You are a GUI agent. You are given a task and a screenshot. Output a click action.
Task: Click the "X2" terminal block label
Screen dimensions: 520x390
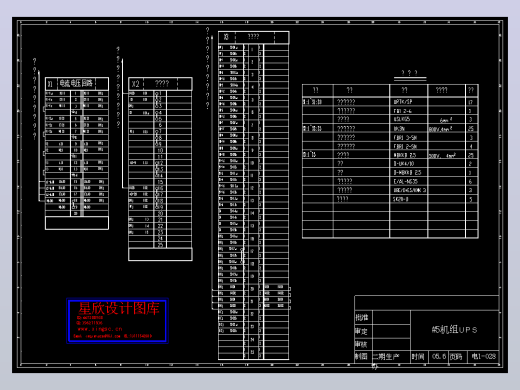point(135,84)
